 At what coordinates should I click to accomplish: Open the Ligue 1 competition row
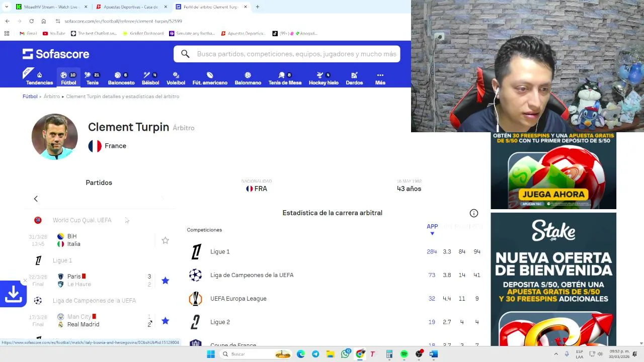335,251
